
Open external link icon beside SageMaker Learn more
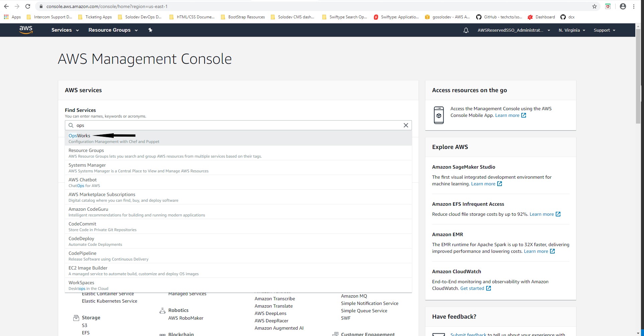pos(500,184)
